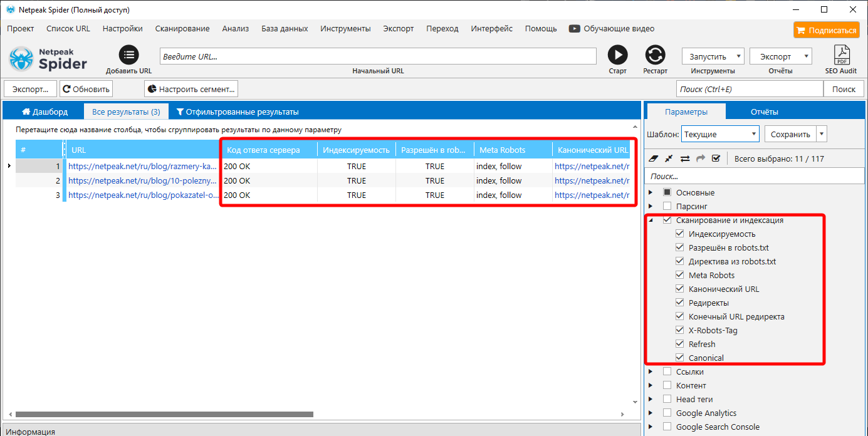Click the cart icon on Подписаться button
This screenshot has height=436, width=868.
(x=801, y=30)
